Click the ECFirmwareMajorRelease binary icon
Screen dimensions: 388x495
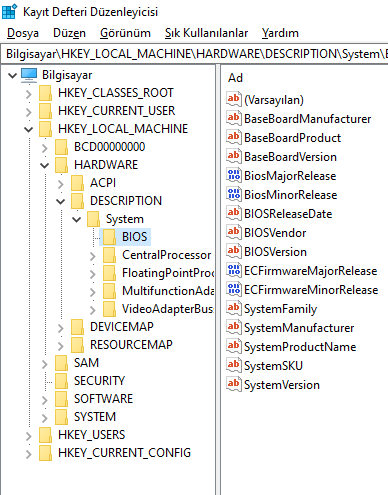coord(234,270)
